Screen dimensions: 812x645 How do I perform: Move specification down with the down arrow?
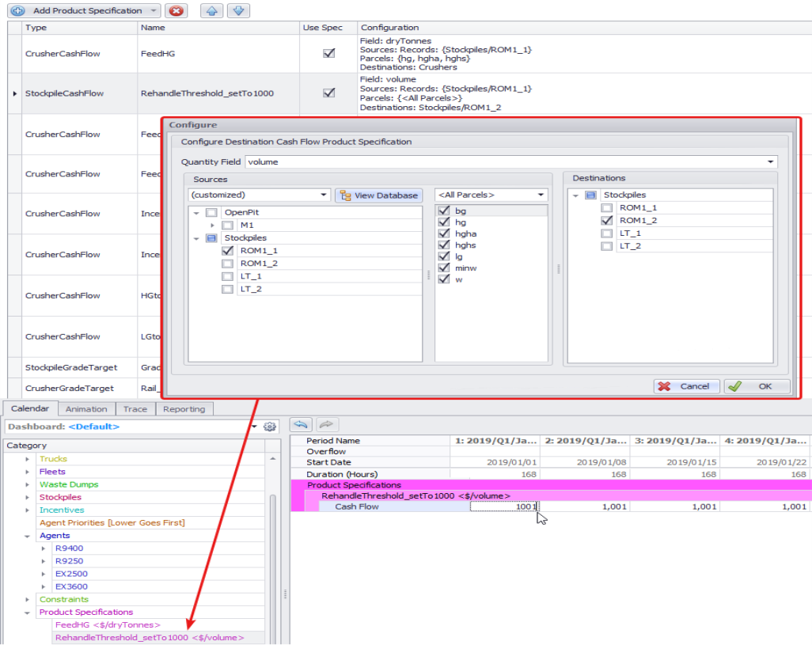coord(239,11)
